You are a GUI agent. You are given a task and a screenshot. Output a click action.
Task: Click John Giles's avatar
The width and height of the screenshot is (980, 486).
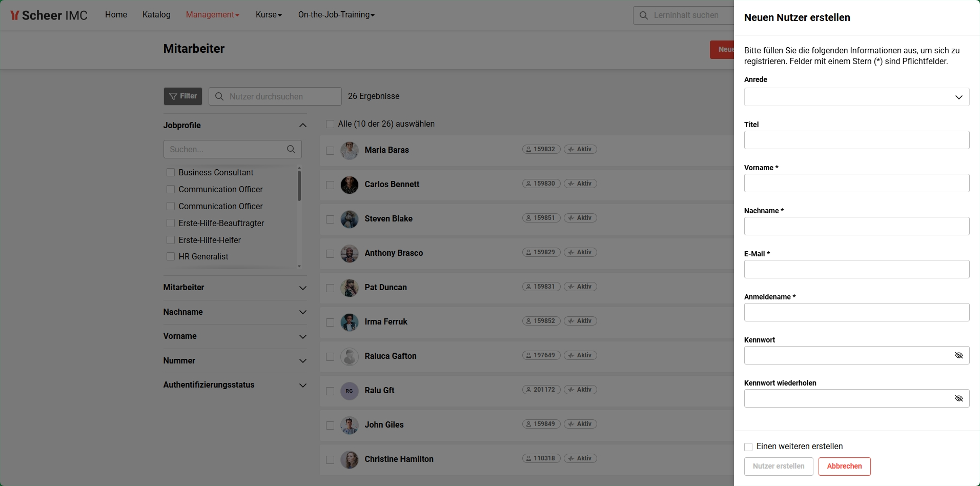(x=350, y=426)
